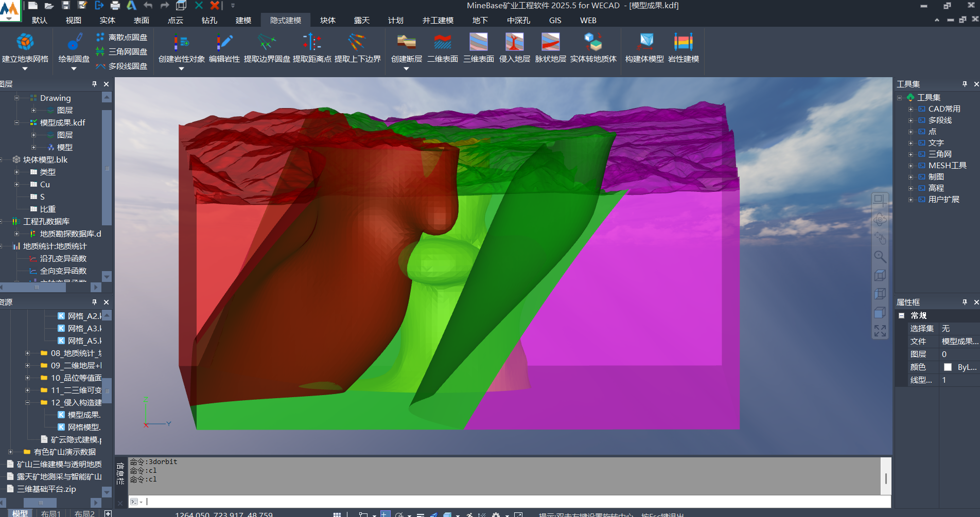This screenshot has width=980, height=517.
Task: Pin the 图层 panel with pushpin
Action: (x=94, y=84)
